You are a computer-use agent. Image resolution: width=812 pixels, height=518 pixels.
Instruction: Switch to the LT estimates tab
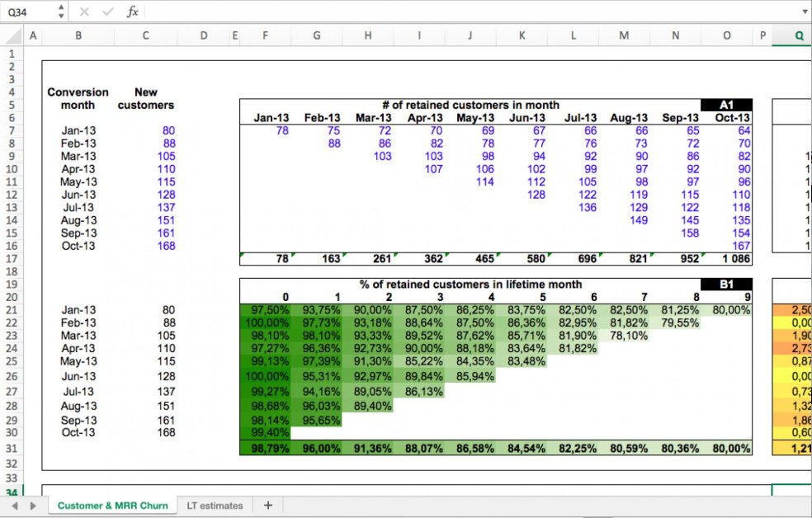tap(215, 505)
